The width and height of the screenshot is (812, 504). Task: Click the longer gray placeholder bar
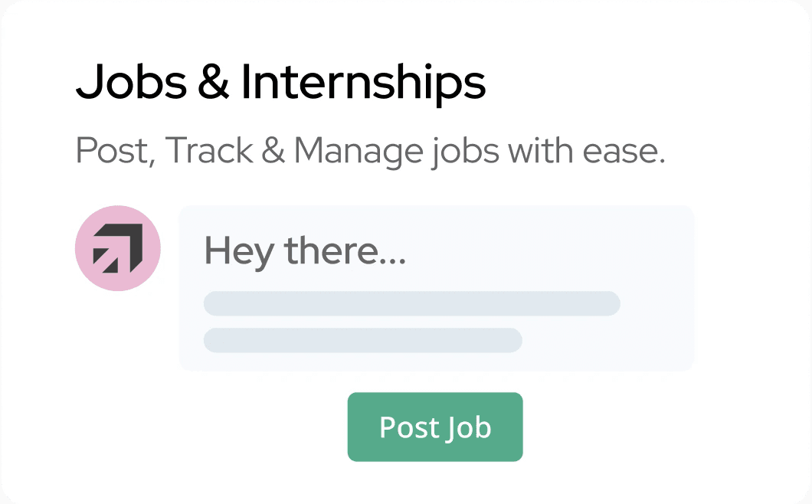click(x=411, y=303)
